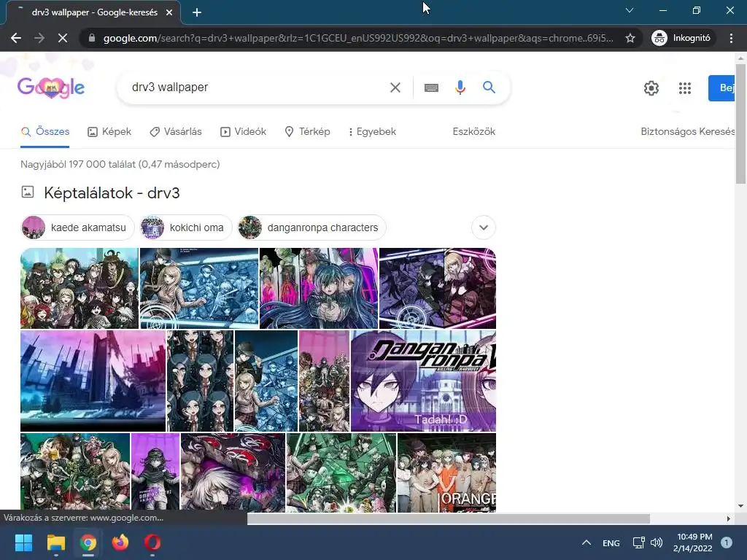Open Google settings gear icon
This screenshot has height=560, width=747.
[x=651, y=88]
